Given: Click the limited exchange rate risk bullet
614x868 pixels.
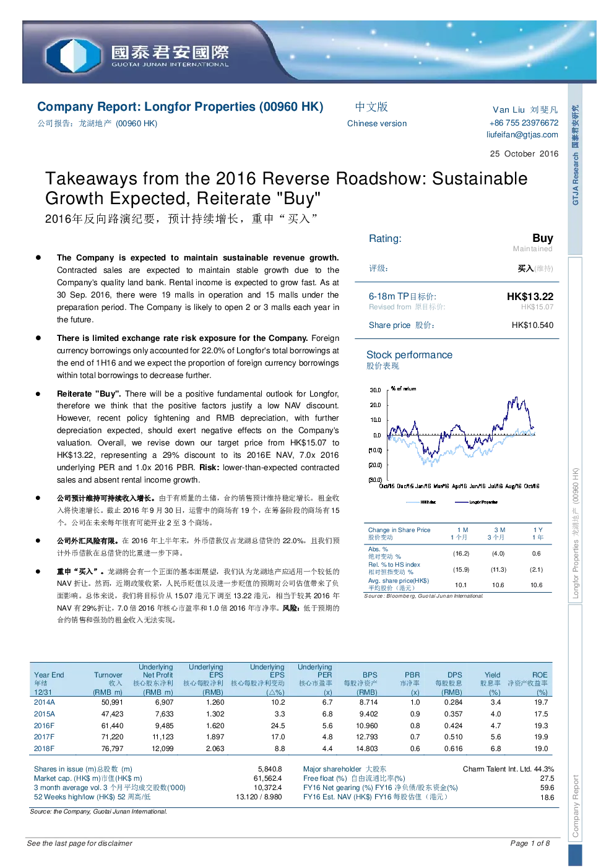Looking at the screenshot, I should [x=198, y=357].
